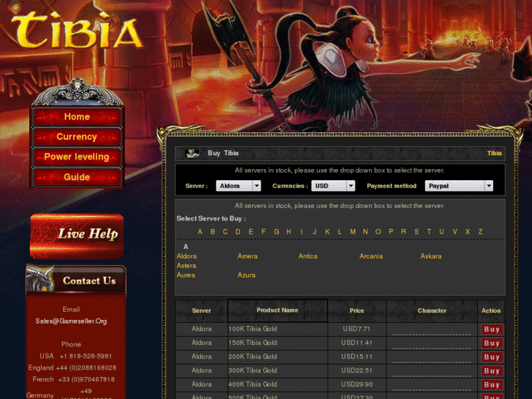
Task: Select the Aldora server link
Action: tap(187, 256)
